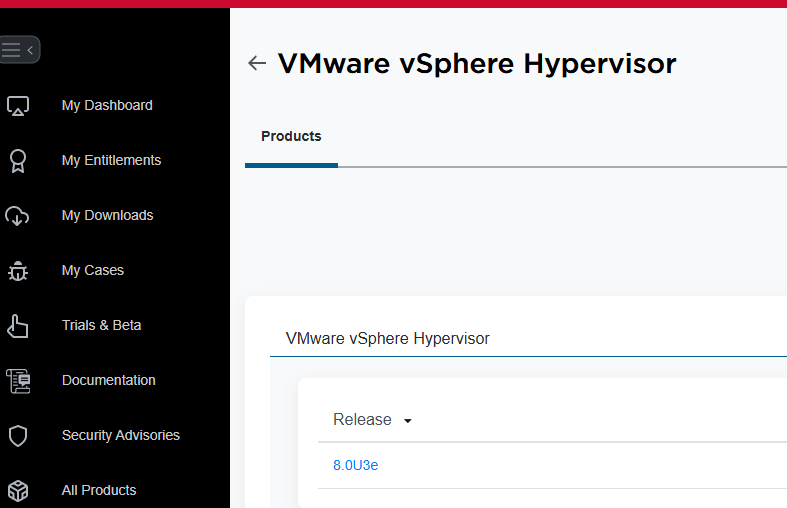Click the Release sort dropdown arrow
This screenshot has width=787, height=508.
click(x=408, y=421)
